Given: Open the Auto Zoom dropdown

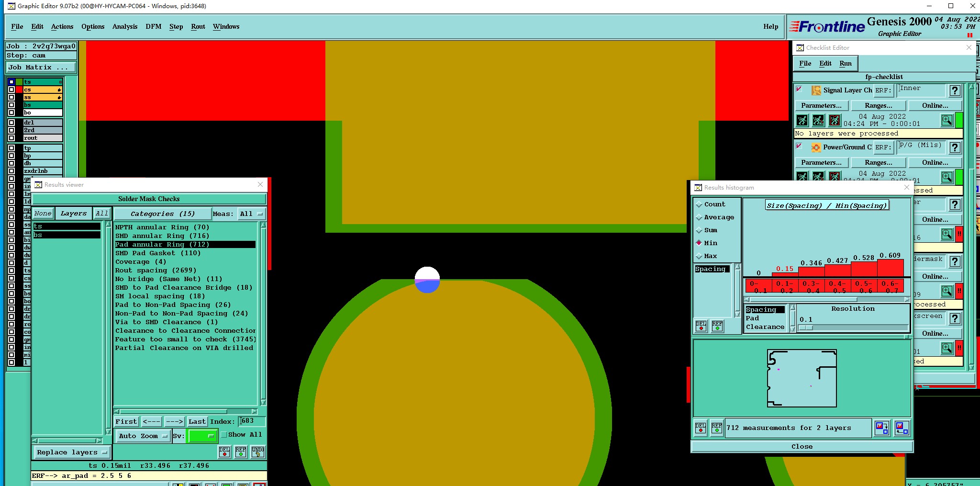Looking at the screenshot, I should pyautogui.click(x=143, y=436).
